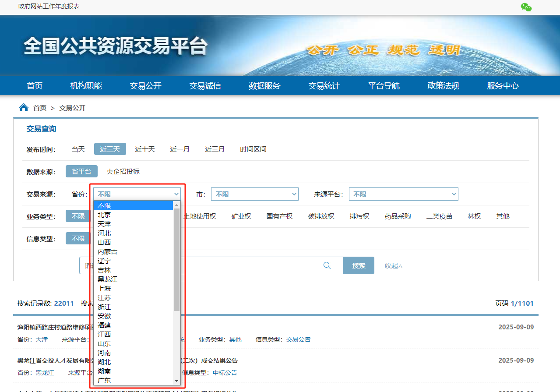This screenshot has width=560, height=392.
Task: Click the province list scrollbar thumb
Action: (x=177, y=260)
